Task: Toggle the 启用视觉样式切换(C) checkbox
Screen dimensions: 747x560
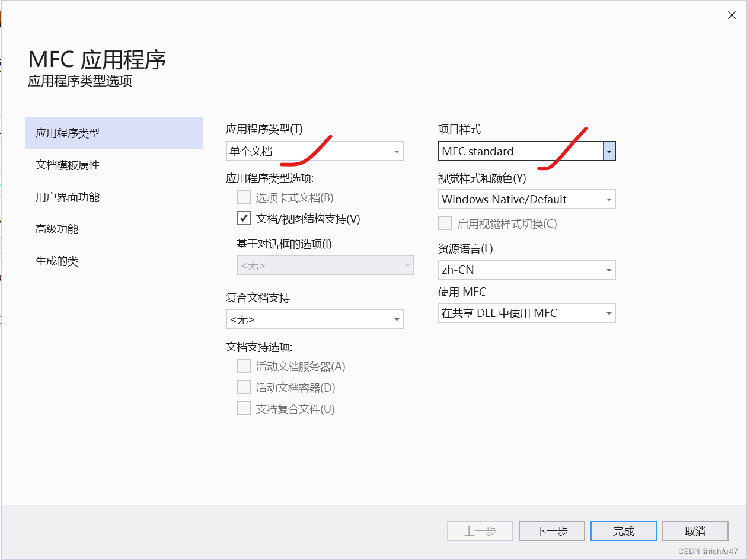Action: click(x=445, y=223)
